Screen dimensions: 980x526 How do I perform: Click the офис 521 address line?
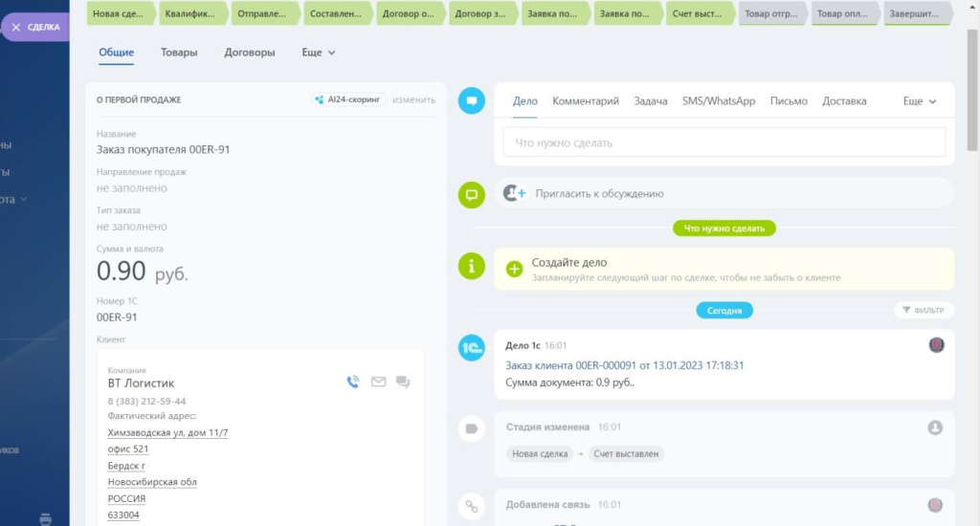point(127,449)
